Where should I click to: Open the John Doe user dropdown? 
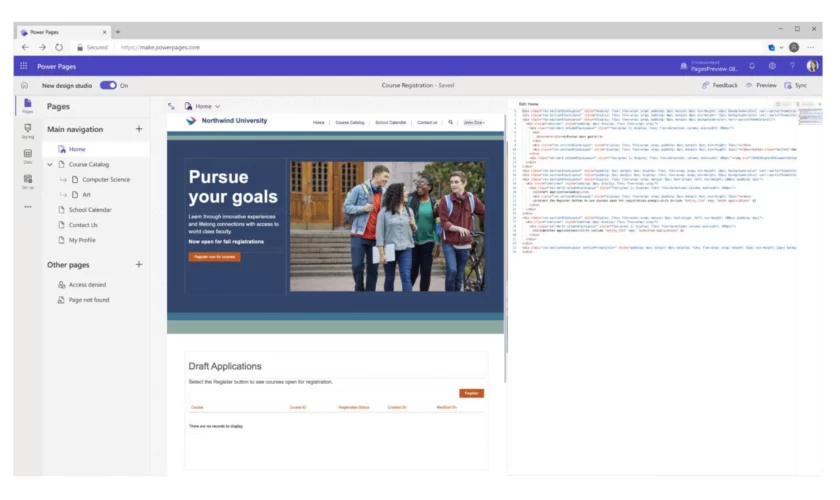pyautogui.click(x=473, y=122)
